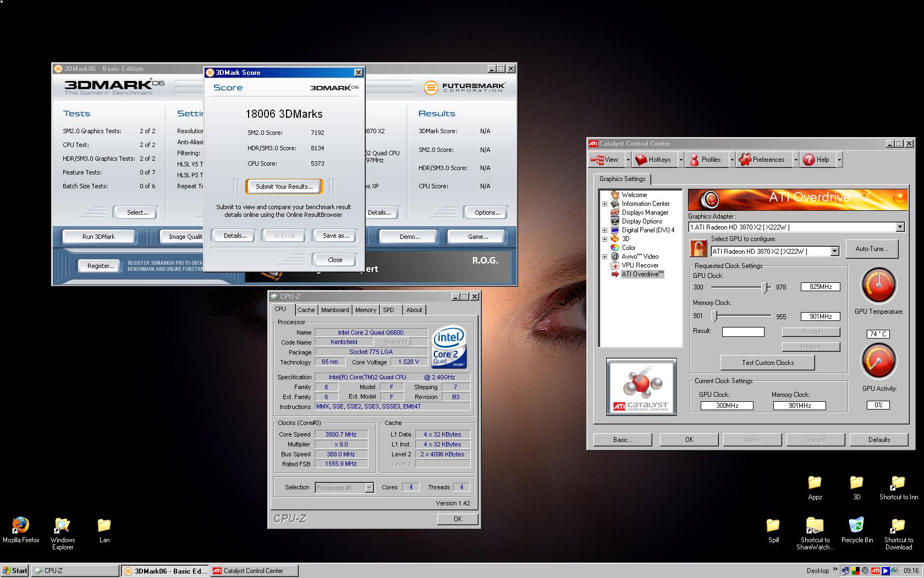The image size is (924, 578).
Task: Click Submit Your Results button
Action: click(x=284, y=187)
